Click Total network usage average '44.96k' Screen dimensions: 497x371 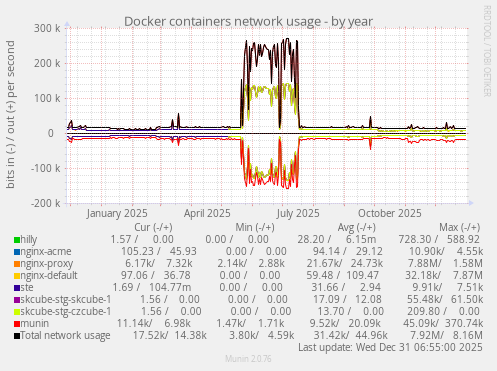pos(372,335)
